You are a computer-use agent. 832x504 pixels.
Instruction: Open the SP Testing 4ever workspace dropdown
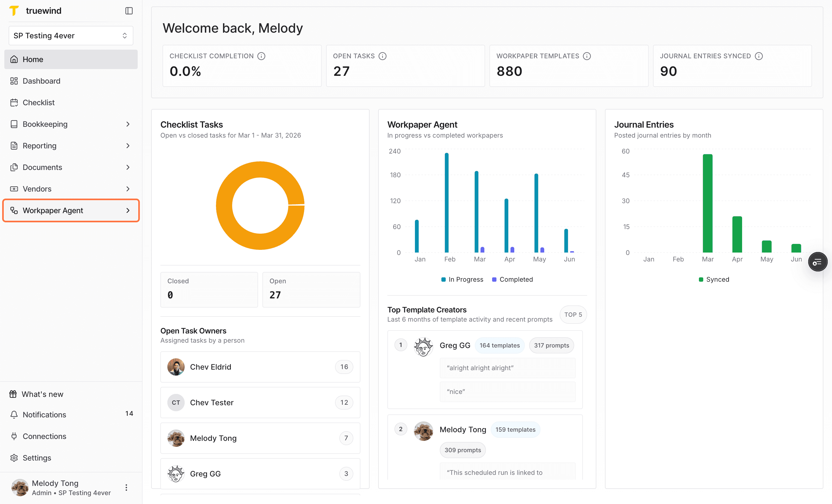click(71, 36)
